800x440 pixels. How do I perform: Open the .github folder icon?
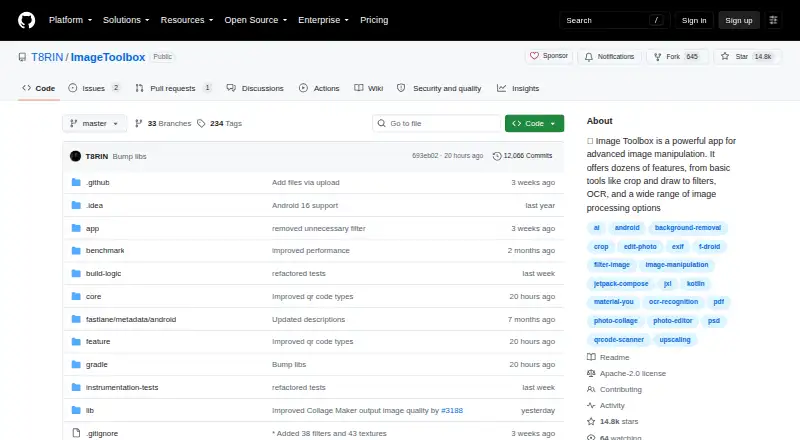coord(76,182)
